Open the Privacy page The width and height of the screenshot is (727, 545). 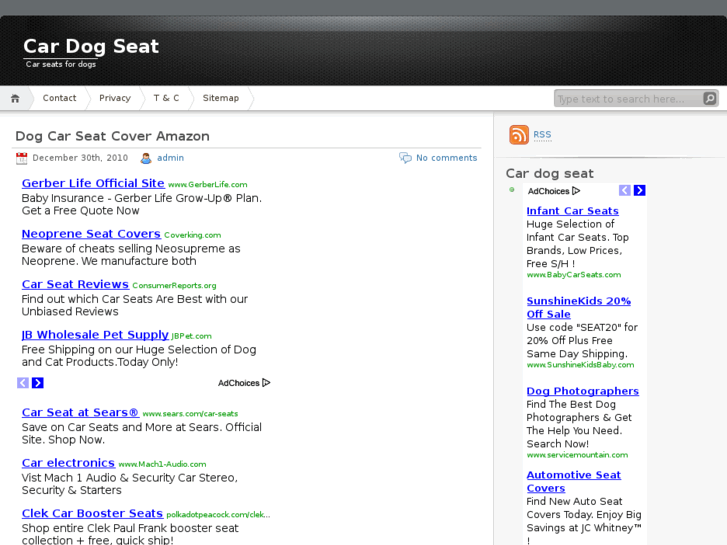[115, 98]
